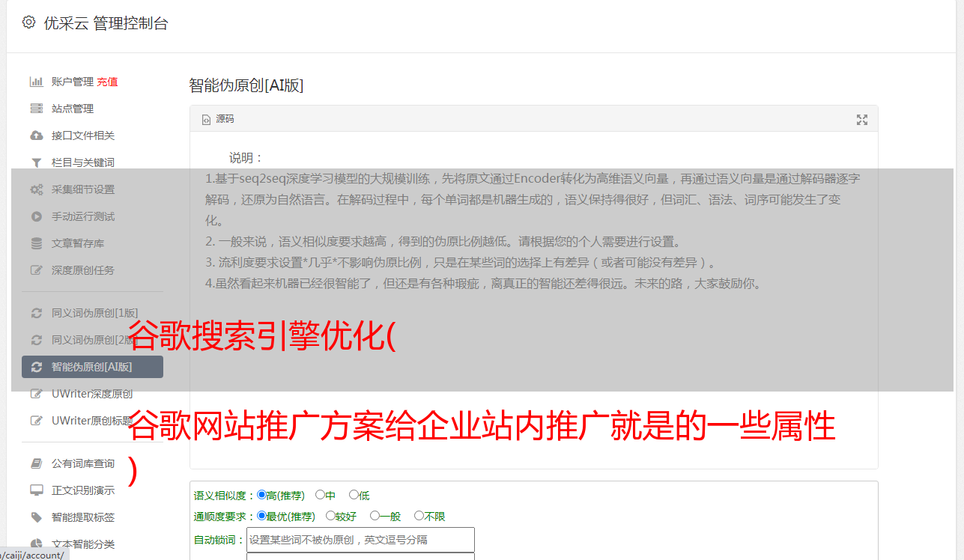Click the edit icon for UWriter深度原创
This screenshot has height=560, width=964.
tap(36, 394)
